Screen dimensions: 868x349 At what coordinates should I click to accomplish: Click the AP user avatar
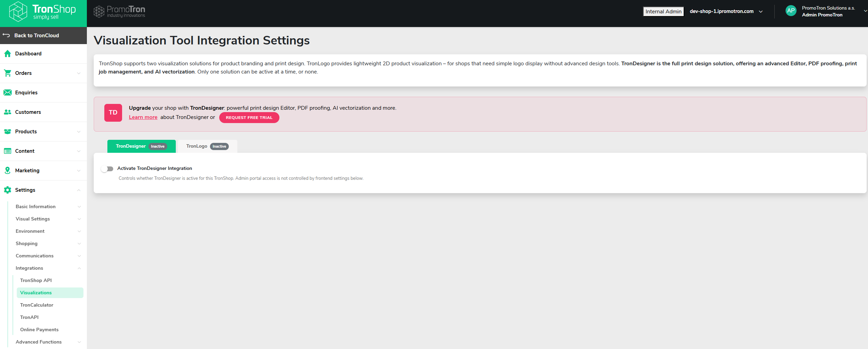791,11
